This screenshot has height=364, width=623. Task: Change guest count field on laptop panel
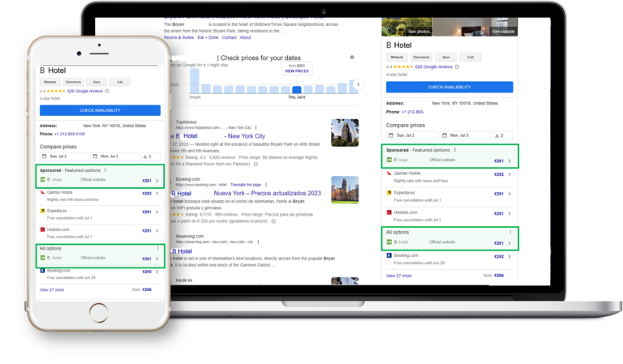(x=503, y=135)
